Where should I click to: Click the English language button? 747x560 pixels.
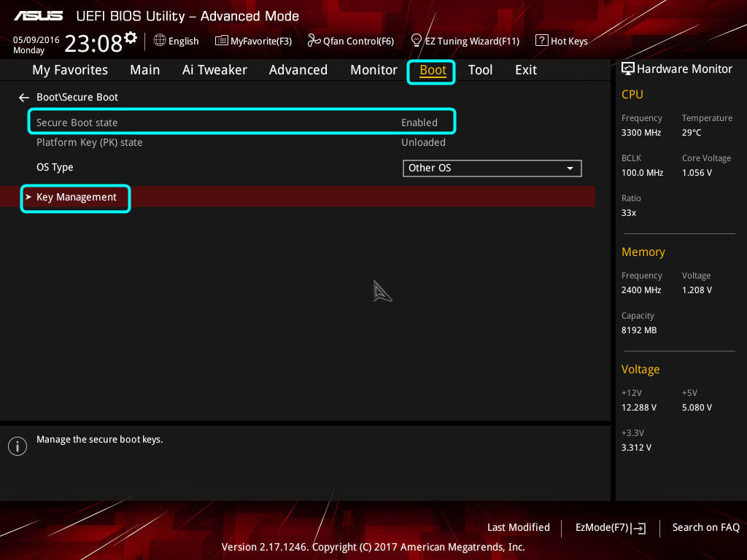coord(183,42)
